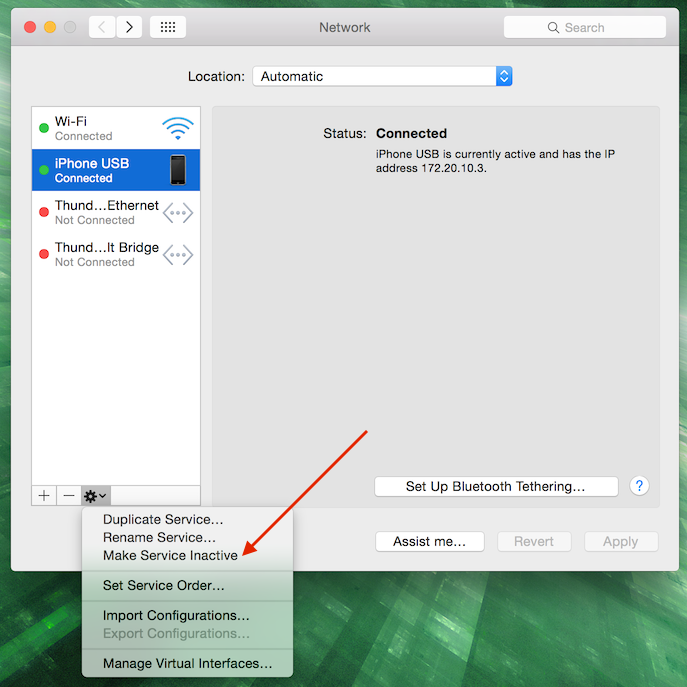This screenshot has width=687, height=687.
Task: Click the Thund…lt Bridge arrows icon
Action: (x=177, y=255)
